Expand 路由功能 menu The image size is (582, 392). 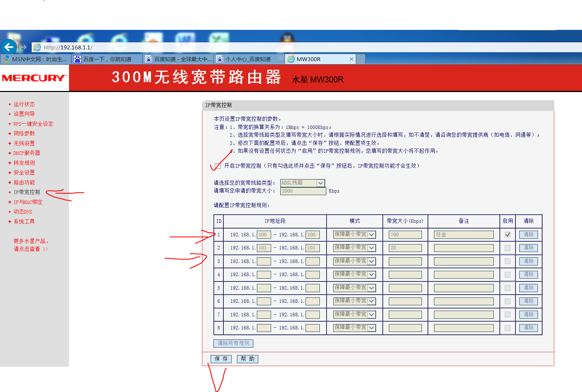[x=24, y=182]
